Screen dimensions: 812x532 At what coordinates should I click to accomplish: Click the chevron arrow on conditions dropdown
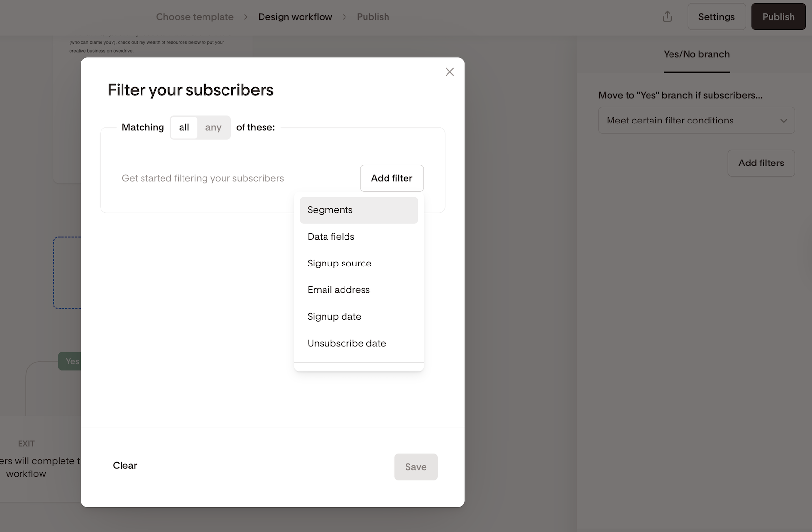click(783, 121)
